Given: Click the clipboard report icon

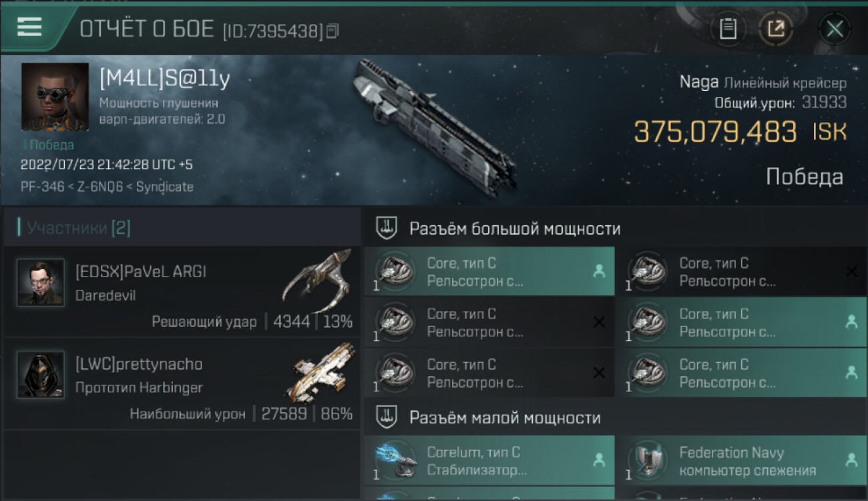Looking at the screenshot, I should pos(728,29).
